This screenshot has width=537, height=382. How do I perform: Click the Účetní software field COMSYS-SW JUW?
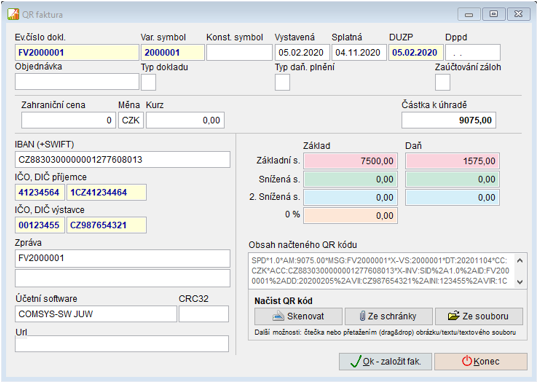point(96,314)
